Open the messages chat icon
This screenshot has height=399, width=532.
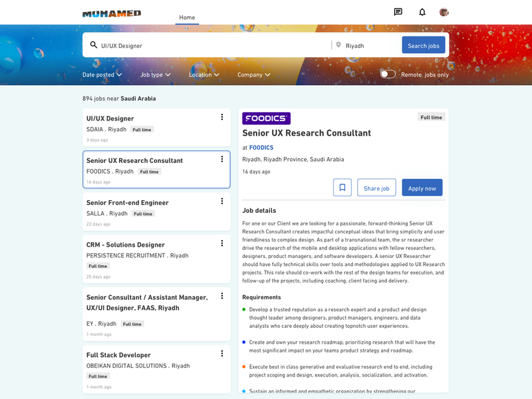point(398,12)
